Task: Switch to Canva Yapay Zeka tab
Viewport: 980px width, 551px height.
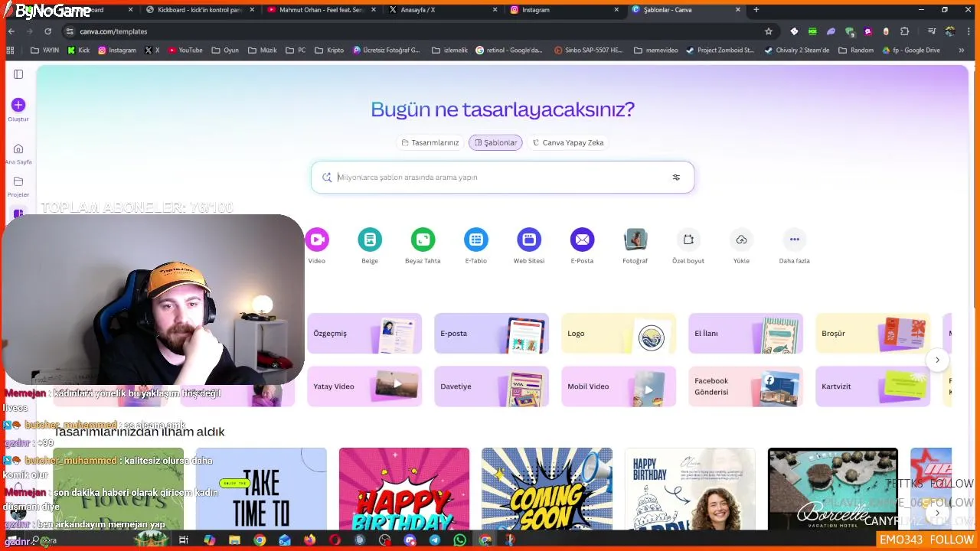Action: point(568,142)
